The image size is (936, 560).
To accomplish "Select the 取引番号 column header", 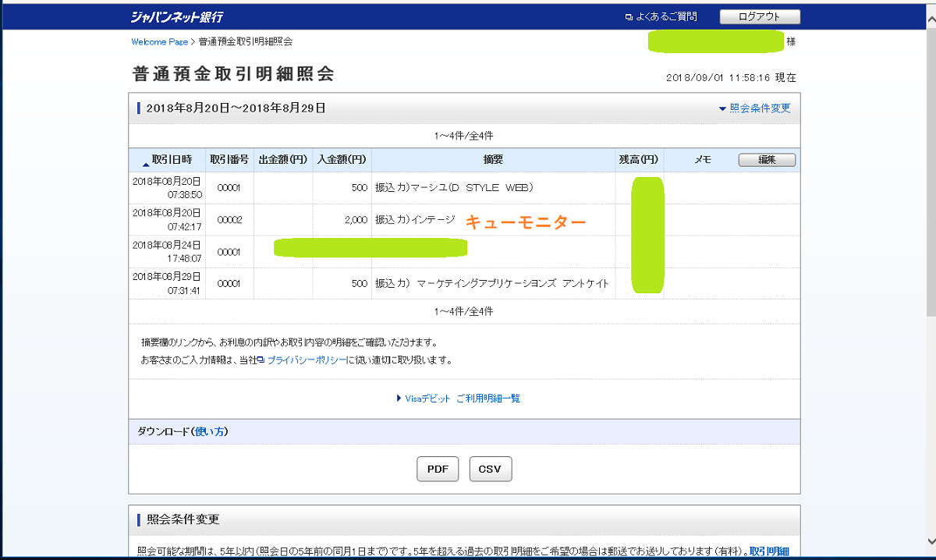I will tap(229, 160).
